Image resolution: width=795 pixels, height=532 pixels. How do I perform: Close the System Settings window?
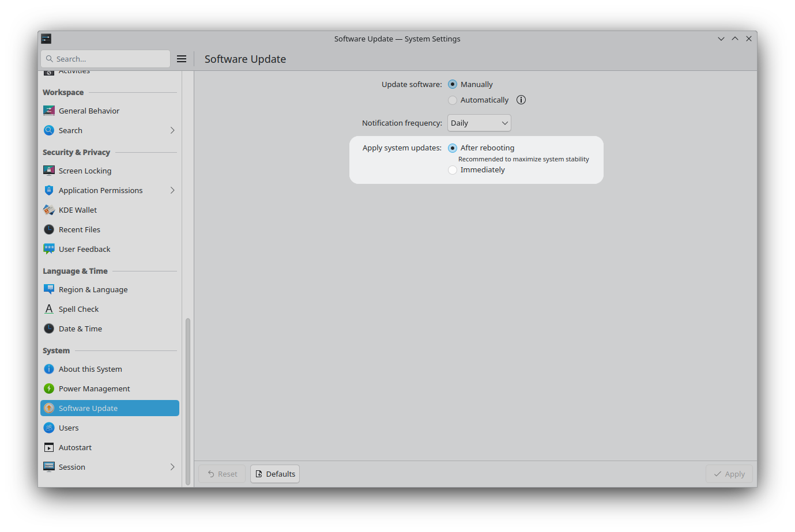pos(749,39)
